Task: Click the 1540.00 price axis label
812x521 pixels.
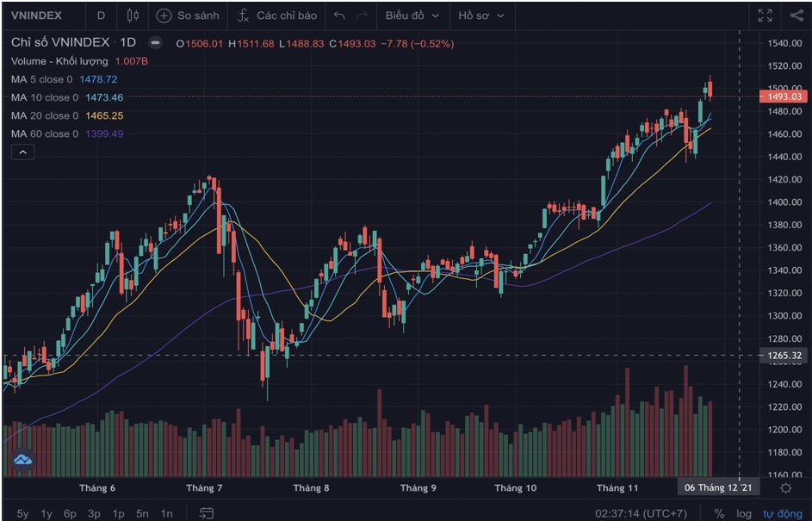Action: (x=784, y=43)
